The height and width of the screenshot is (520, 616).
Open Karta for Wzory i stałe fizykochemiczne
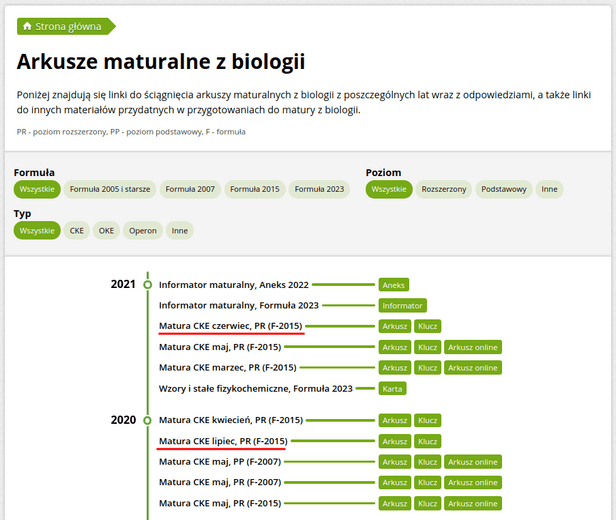coord(392,389)
